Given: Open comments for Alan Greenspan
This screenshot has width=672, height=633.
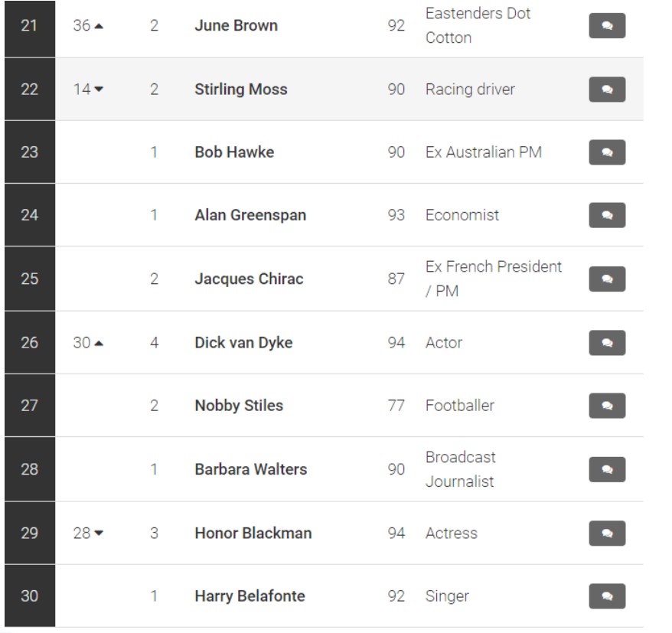Looking at the screenshot, I should click(607, 215).
